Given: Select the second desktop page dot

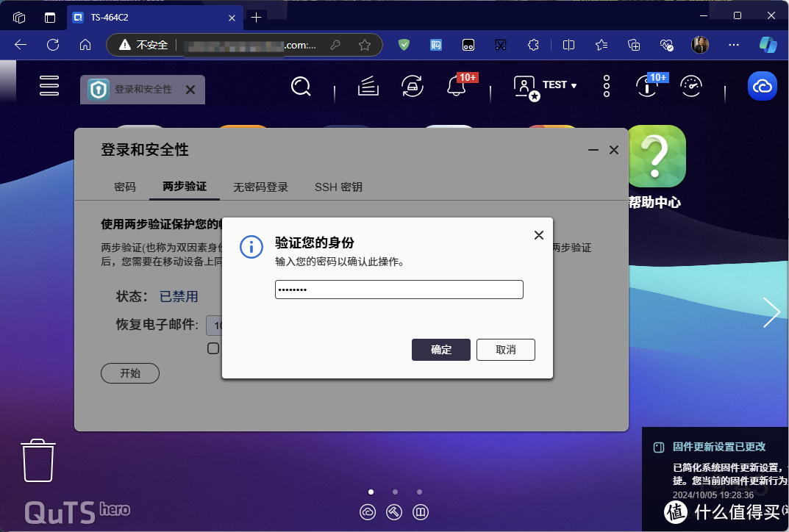Looking at the screenshot, I should click(395, 492).
